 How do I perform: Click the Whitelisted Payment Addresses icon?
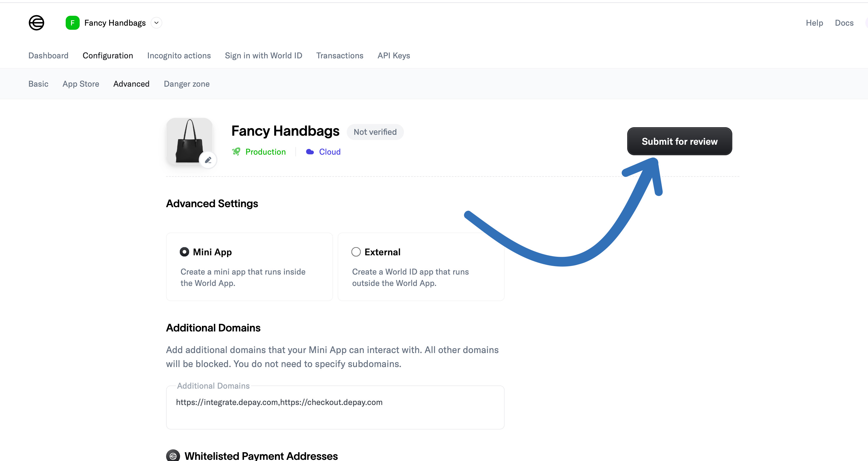click(173, 456)
